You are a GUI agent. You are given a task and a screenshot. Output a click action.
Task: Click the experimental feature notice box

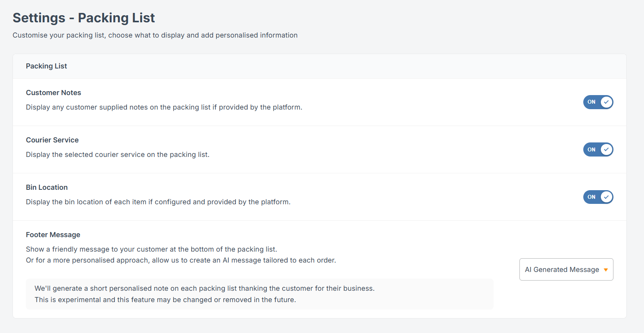point(260,294)
